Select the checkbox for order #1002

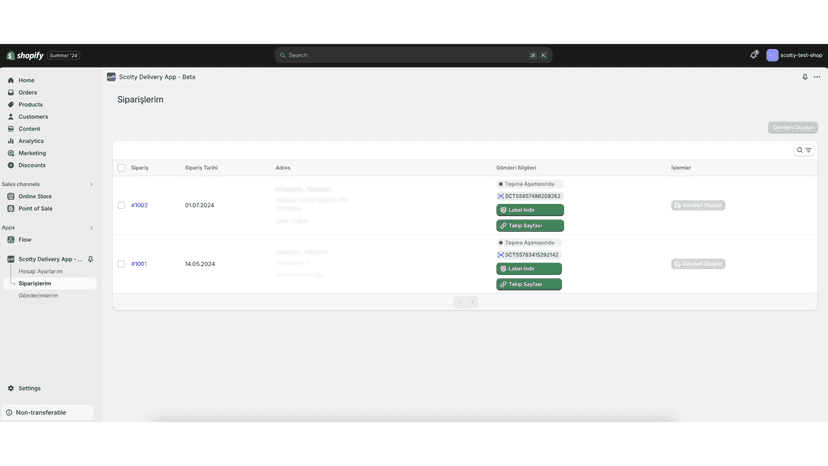pyautogui.click(x=121, y=206)
